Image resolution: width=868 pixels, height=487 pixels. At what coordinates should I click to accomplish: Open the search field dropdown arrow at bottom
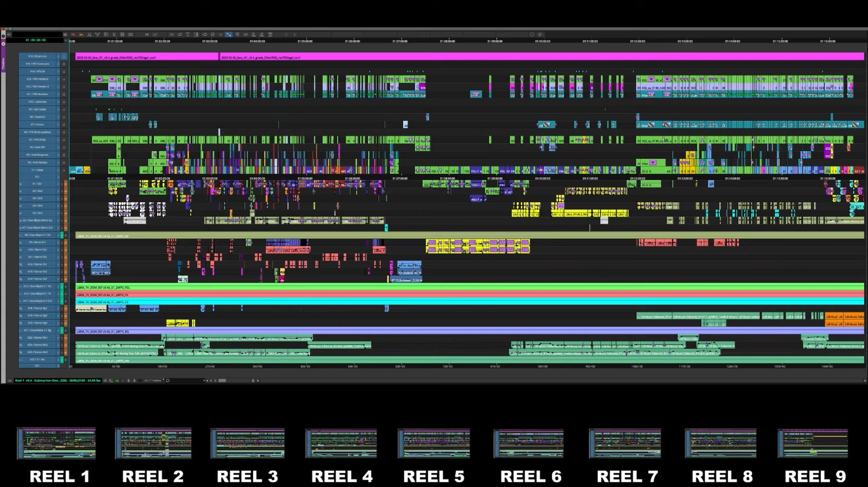pyautogui.click(x=204, y=381)
